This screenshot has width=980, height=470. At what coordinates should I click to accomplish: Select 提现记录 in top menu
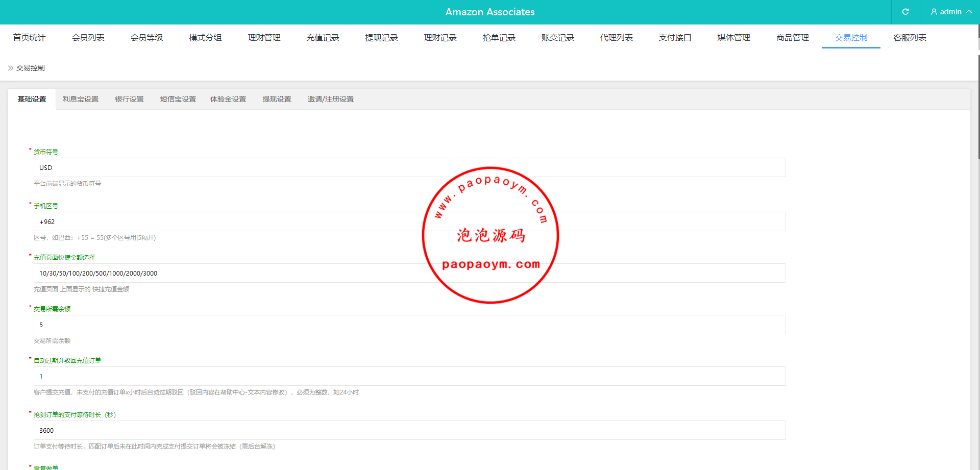click(x=381, y=38)
